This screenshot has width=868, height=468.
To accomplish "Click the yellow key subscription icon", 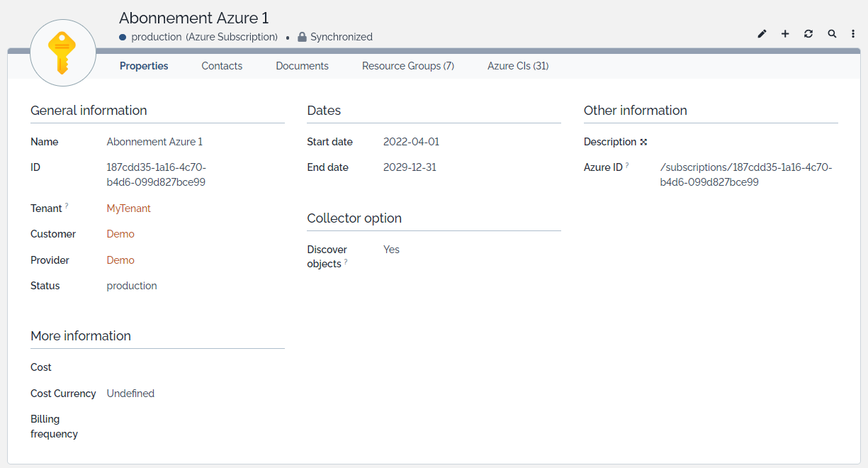I will [x=63, y=53].
